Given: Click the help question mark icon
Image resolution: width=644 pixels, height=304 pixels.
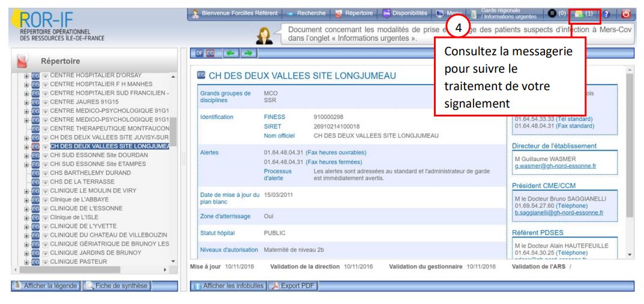Looking at the screenshot, I should point(610,13).
